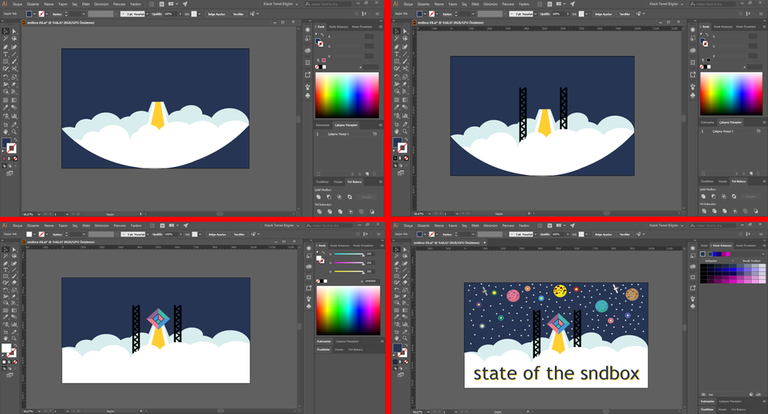Pick the Magic Wand tool in top-left window
Viewport: 768px width, 414px height.
click(x=6, y=38)
